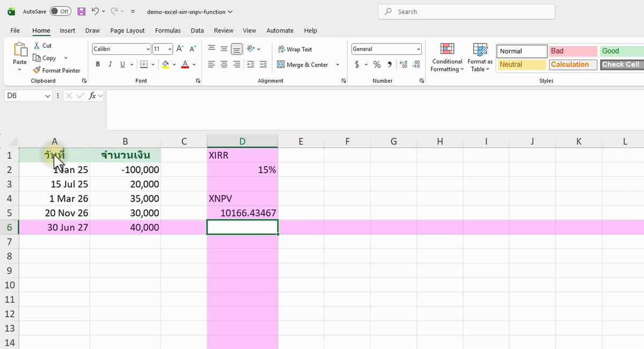This screenshot has height=349, width=644.
Task: Click the Insert Function fx button
Action: pos(92,96)
